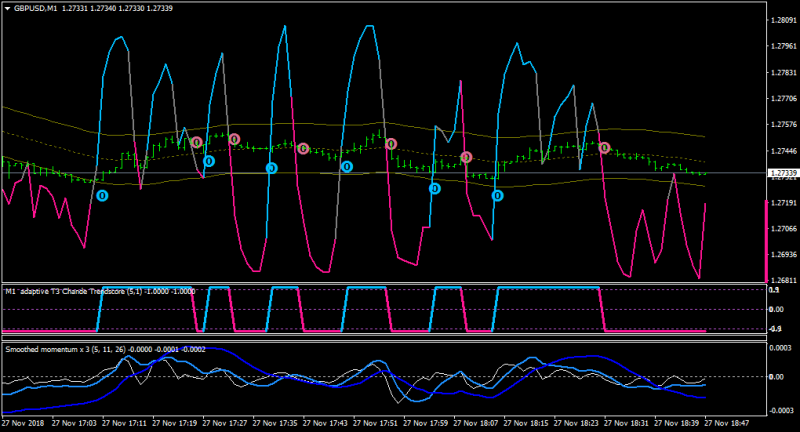Click the 27 Nov 17:59 time label
Viewport: 800px width, 432px height.
[x=426, y=423]
